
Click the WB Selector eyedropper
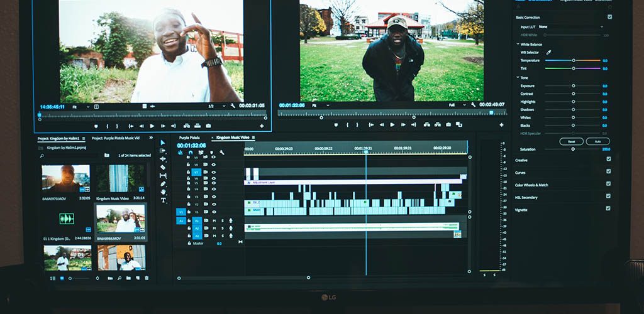(x=548, y=52)
